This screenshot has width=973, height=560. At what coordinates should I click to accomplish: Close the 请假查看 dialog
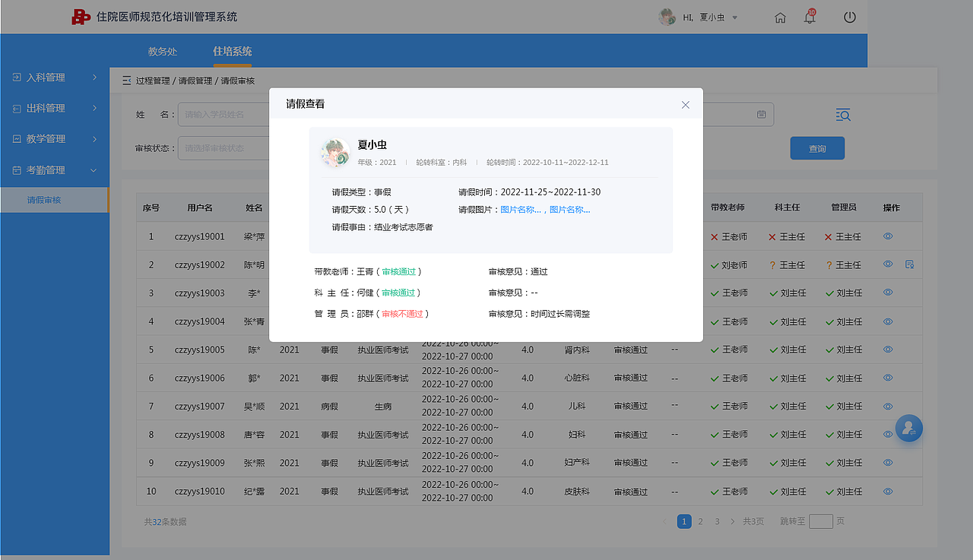tap(686, 105)
